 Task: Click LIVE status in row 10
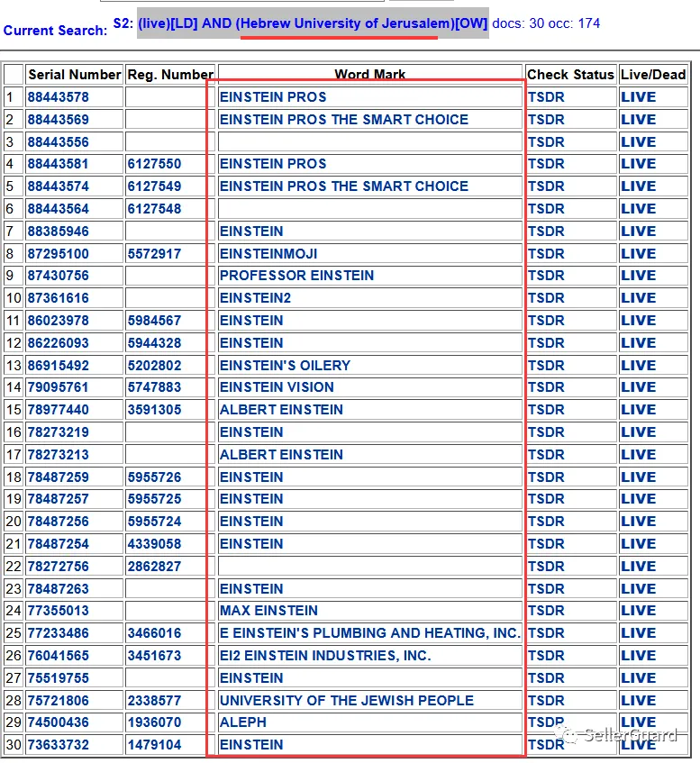638,298
